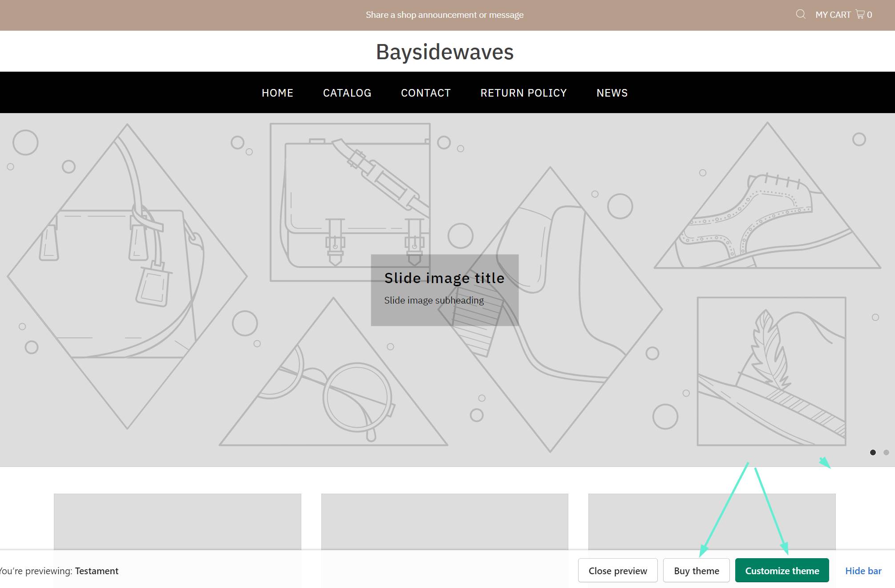895x588 pixels.
Task: Open the NEWS navigation link
Action: coord(612,93)
